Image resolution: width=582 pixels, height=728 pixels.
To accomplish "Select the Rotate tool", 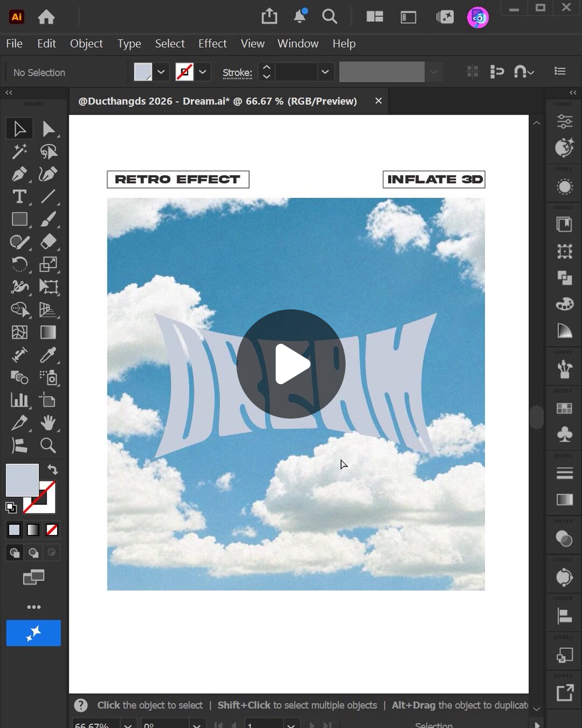I will tap(19, 264).
